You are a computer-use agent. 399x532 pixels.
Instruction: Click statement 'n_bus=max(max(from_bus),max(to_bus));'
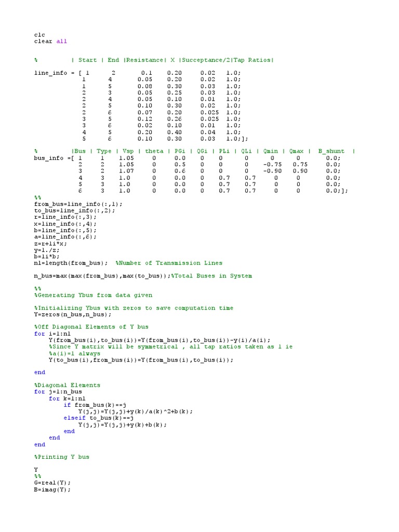pyautogui.click(x=102, y=276)
